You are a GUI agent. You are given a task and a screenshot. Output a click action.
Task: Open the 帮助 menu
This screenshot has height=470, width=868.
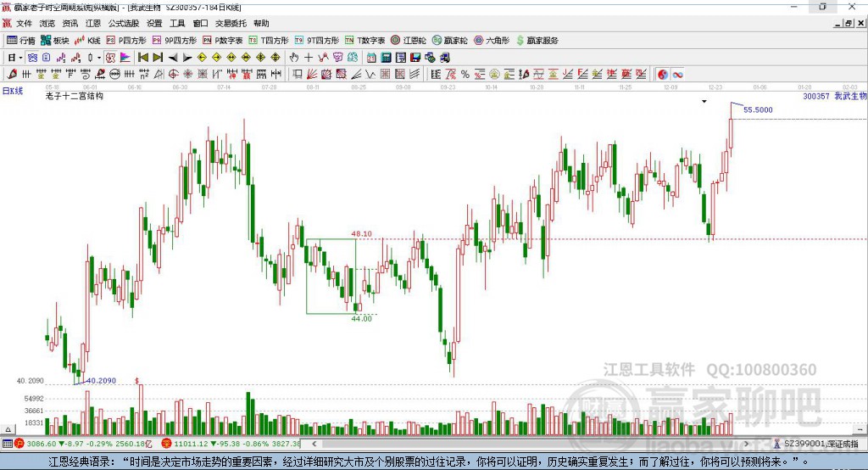point(261,23)
